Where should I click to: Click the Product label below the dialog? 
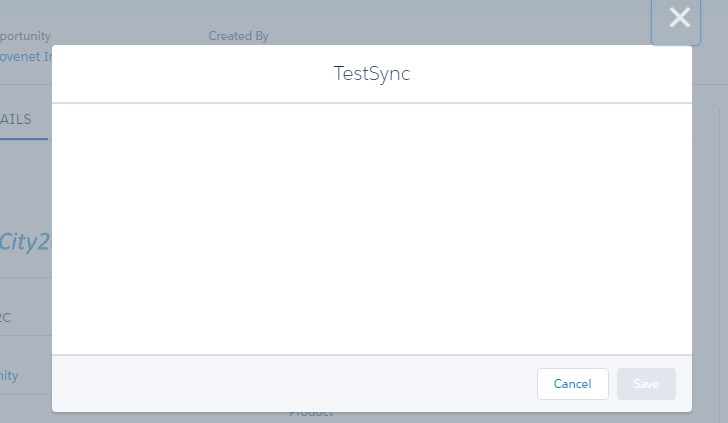click(311, 413)
